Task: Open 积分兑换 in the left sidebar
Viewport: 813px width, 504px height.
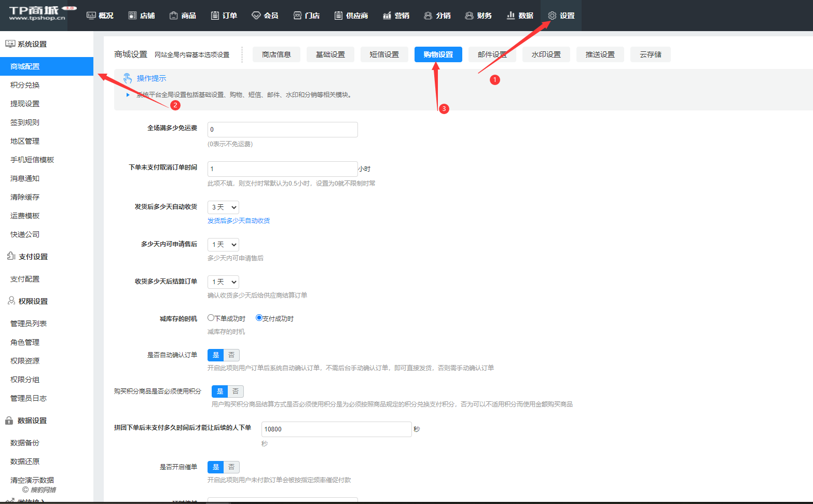Action: 25,85
